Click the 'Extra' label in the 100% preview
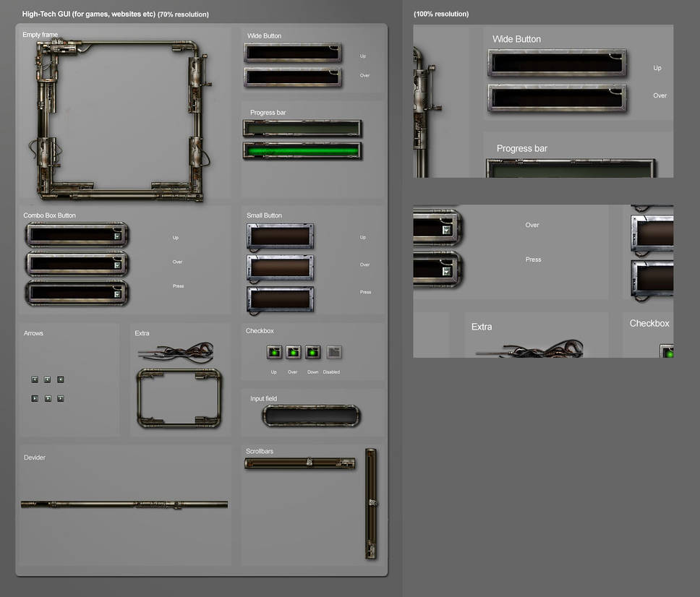The width and height of the screenshot is (700, 597). [482, 327]
